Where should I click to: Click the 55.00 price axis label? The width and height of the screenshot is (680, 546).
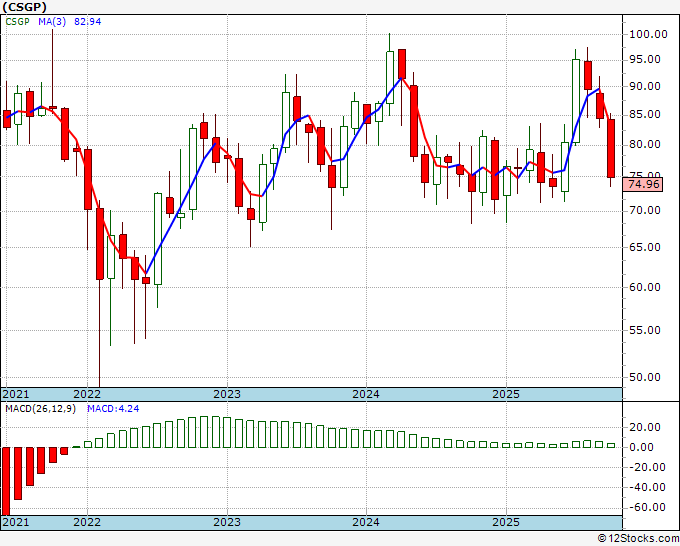tap(645, 330)
